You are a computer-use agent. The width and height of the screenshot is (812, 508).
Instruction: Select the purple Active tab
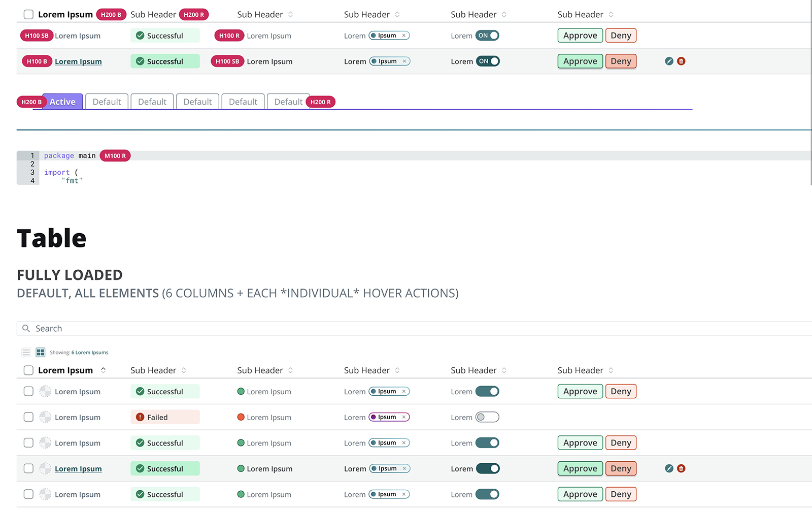pos(62,102)
